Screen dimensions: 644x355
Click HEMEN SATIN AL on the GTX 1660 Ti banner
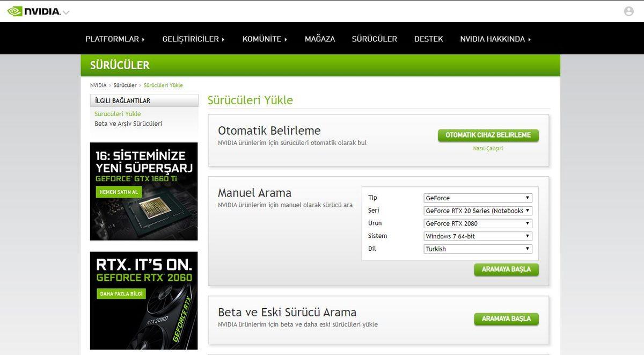click(x=119, y=191)
